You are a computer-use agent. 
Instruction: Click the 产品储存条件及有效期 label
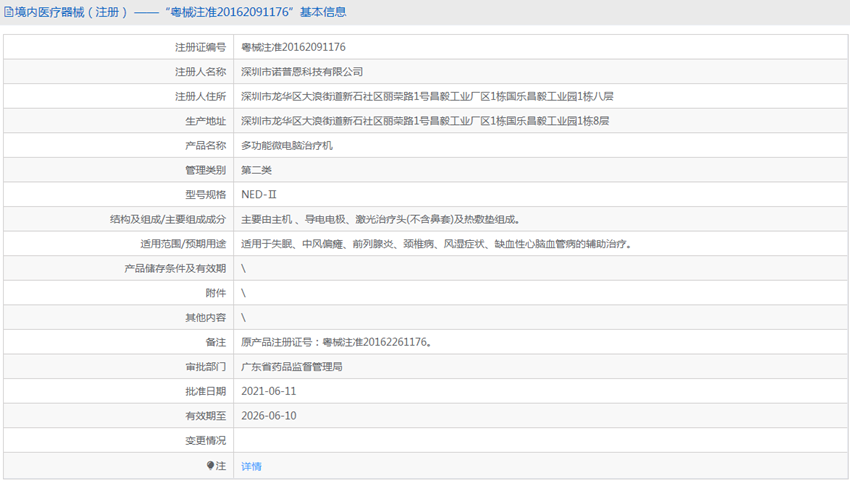pyautogui.click(x=175, y=268)
